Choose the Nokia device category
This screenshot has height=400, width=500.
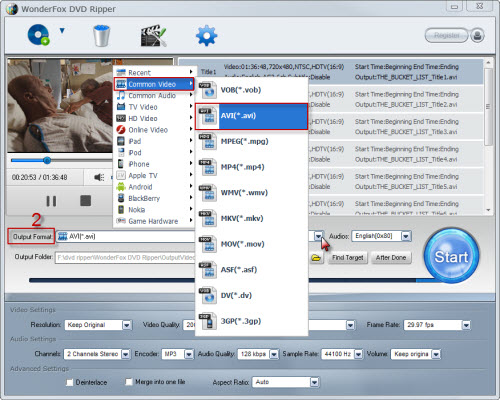pos(154,210)
